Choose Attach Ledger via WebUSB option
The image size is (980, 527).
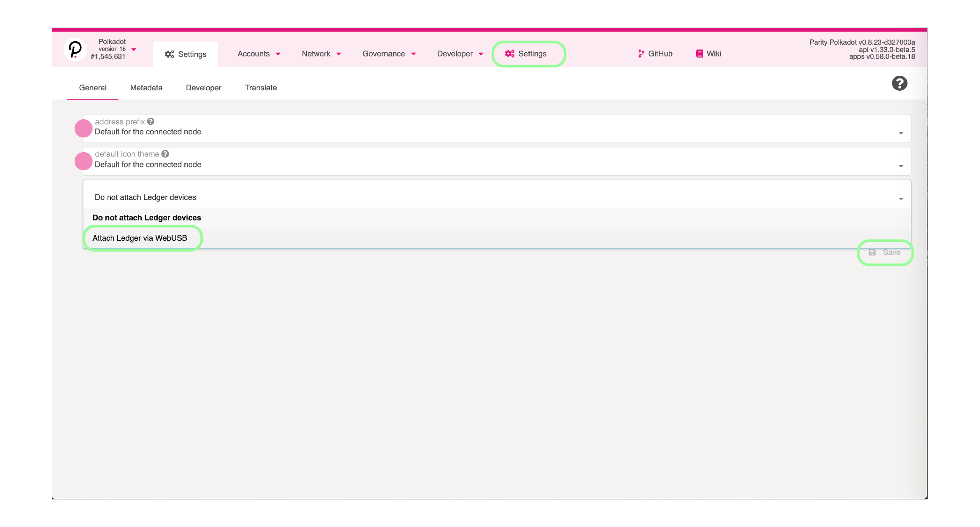coord(497,238)
